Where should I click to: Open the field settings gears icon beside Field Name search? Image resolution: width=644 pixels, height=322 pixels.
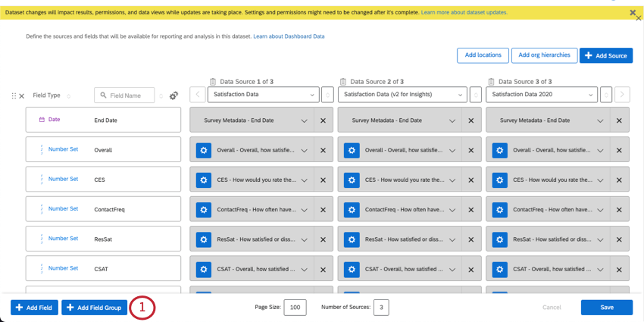point(174,95)
